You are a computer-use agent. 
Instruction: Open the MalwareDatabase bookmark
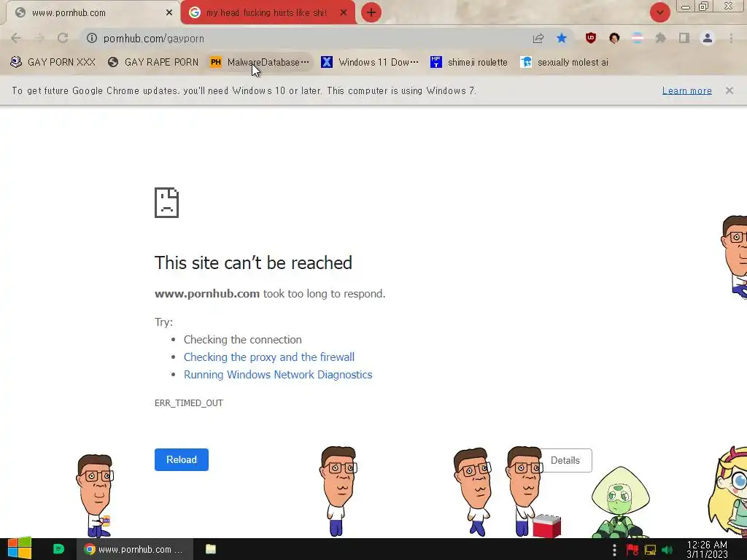click(x=260, y=62)
